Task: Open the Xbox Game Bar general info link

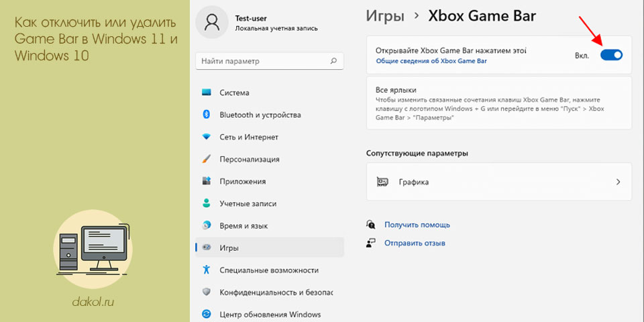Action: [431, 61]
